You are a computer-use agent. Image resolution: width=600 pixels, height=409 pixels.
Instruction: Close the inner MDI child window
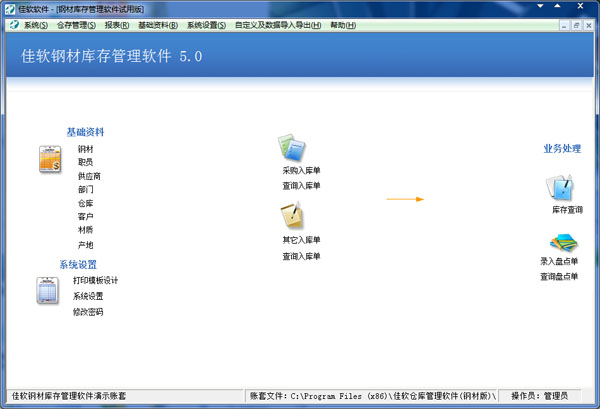589,26
